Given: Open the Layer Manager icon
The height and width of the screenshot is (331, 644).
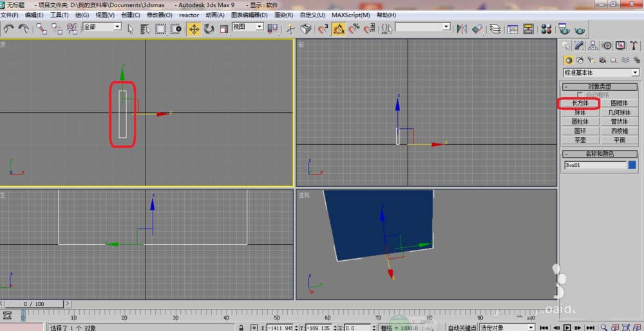Looking at the screenshot, I should 495,29.
